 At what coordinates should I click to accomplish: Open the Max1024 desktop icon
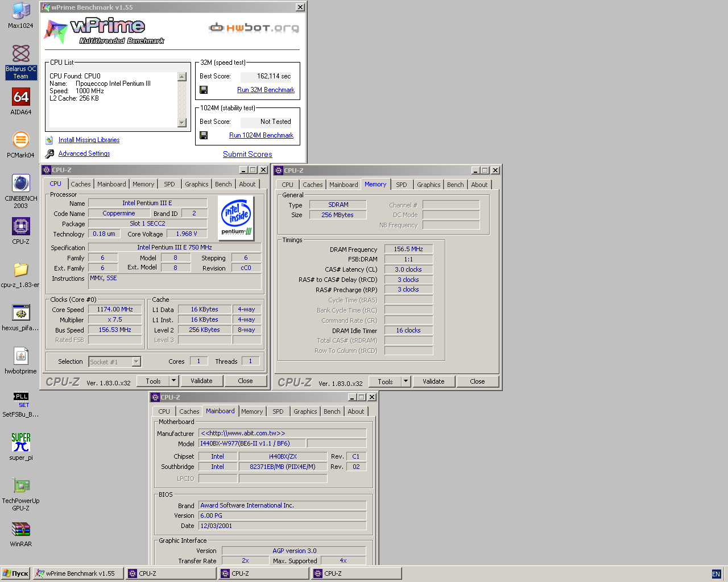(20, 15)
